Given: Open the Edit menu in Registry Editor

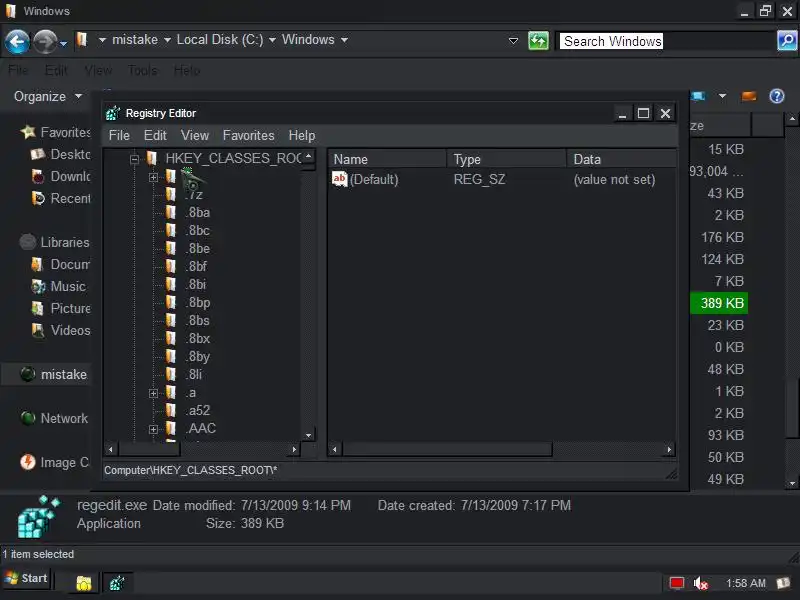Looking at the screenshot, I should point(155,135).
